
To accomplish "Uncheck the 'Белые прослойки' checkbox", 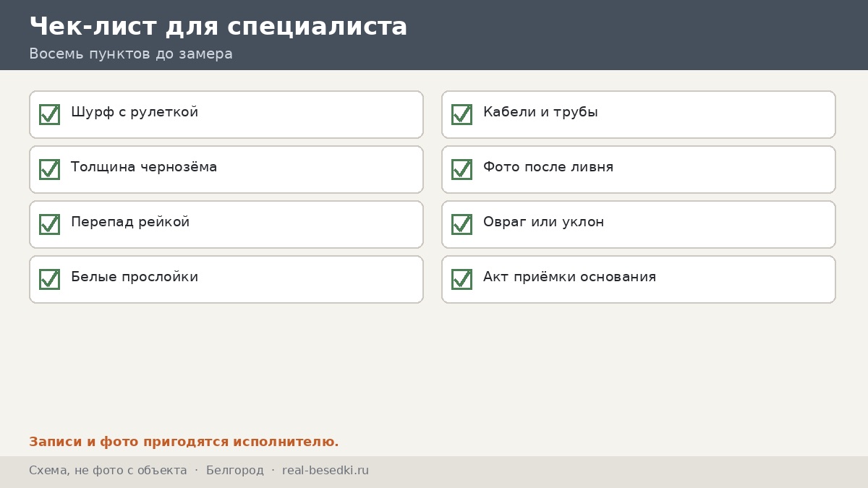I will point(49,279).
